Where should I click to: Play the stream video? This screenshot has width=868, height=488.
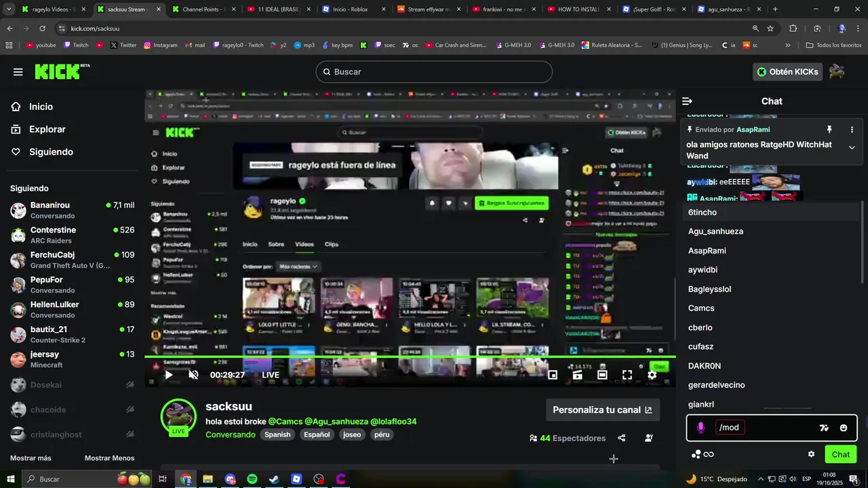169,375
